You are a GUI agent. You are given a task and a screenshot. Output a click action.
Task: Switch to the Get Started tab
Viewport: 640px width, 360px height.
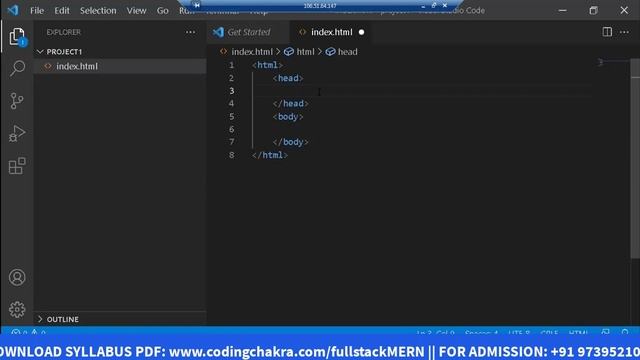pos(248,32)
